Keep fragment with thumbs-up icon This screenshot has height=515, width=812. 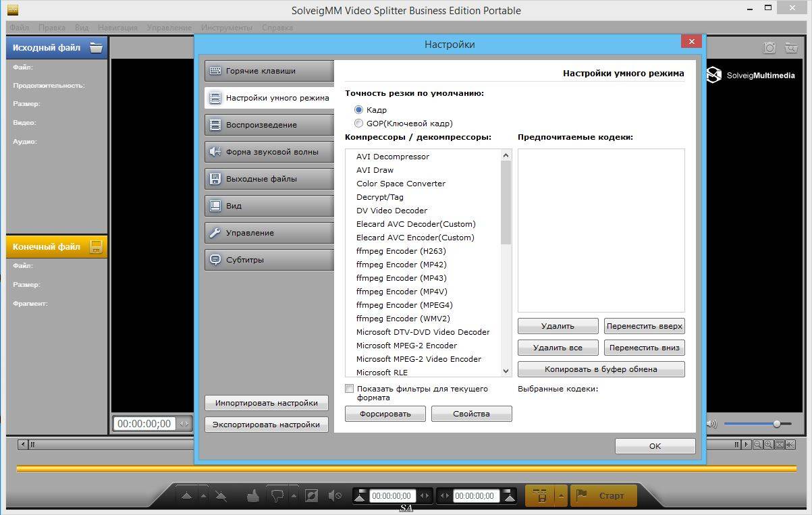254,496
